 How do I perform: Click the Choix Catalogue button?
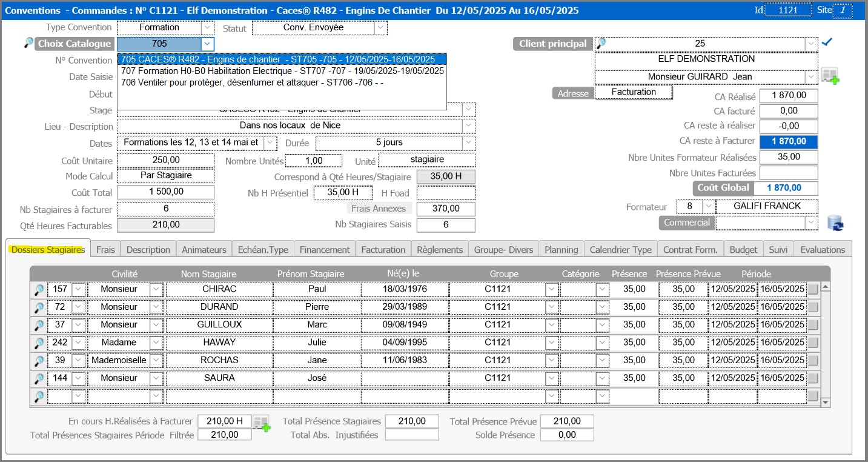click(x=75, y=43)
